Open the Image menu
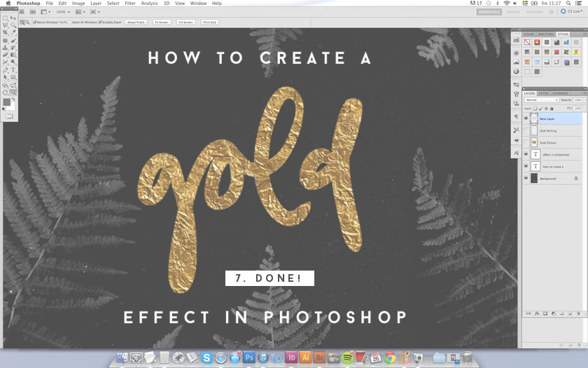The width and height of the screenshot is (588, 368). pyautogui.click(x=78, y=4)
